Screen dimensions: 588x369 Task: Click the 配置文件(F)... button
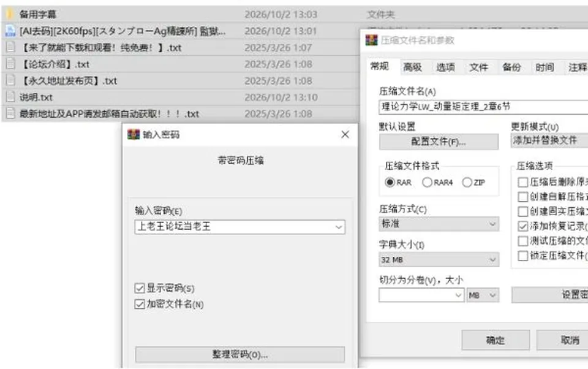pyautogui.click(x=439, y=142)
